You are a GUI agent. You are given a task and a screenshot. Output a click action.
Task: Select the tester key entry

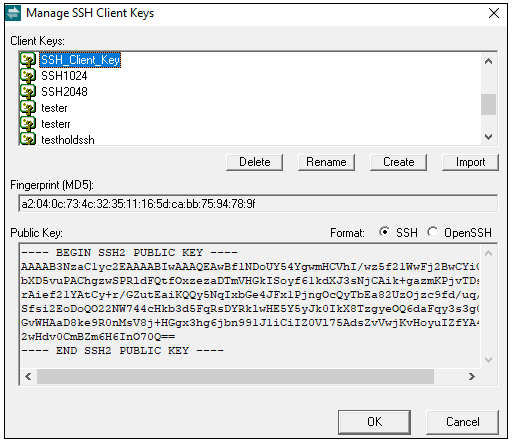coord(54,108)
